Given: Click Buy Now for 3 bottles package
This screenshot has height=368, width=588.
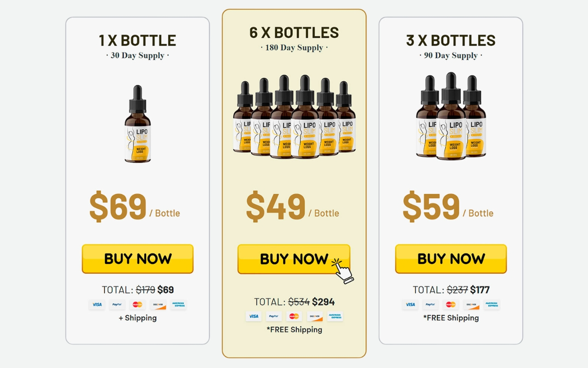Looking at the screenshot, I should coord(451,259).
